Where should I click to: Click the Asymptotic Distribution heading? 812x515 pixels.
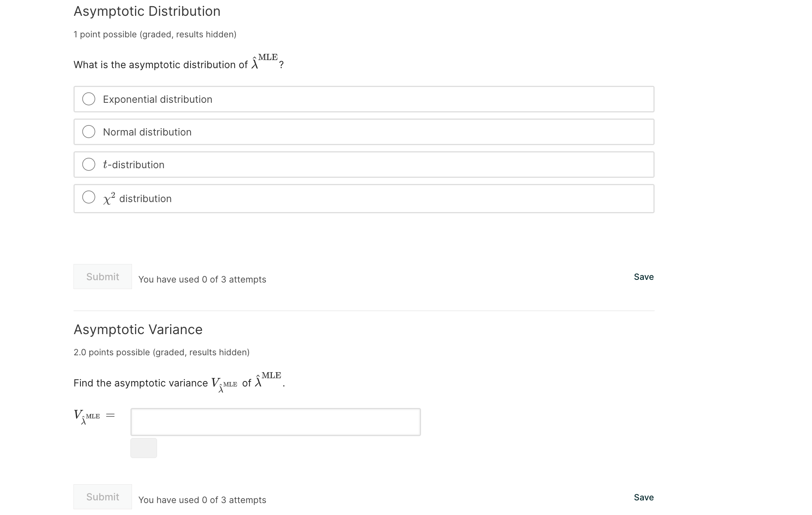[147, 12]
